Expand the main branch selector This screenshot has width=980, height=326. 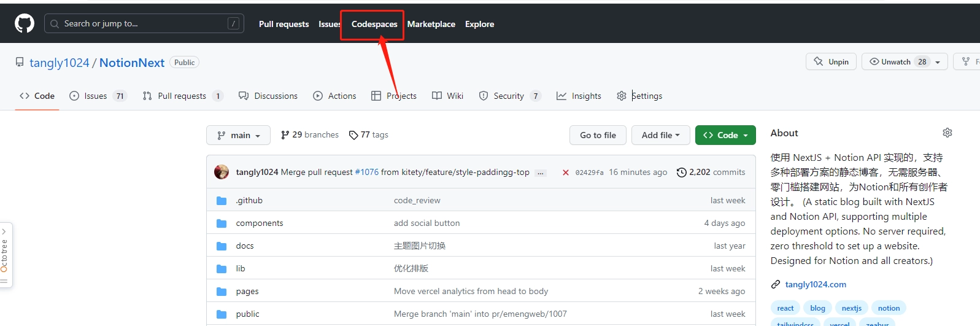click(238, 135)
